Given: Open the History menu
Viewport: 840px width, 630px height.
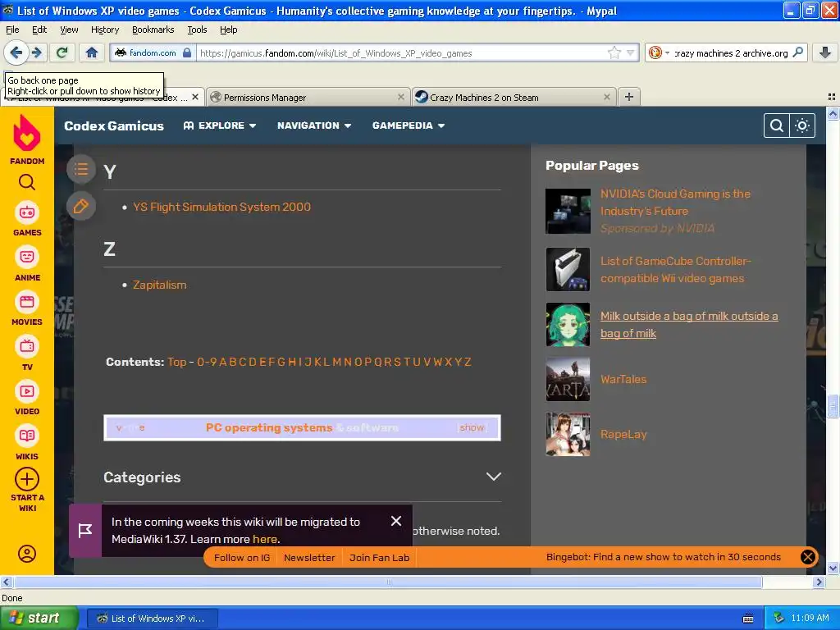Looking at the screenshot, I should [105, 30].
